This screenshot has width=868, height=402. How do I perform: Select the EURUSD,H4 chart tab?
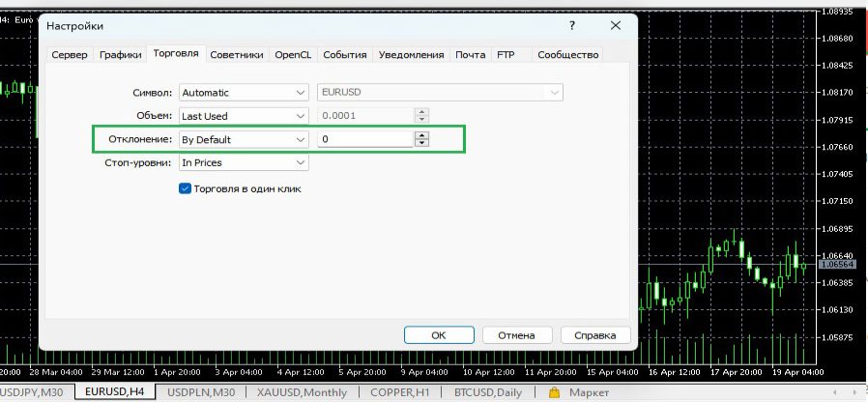pyautogui.click(x=115, y=392)
